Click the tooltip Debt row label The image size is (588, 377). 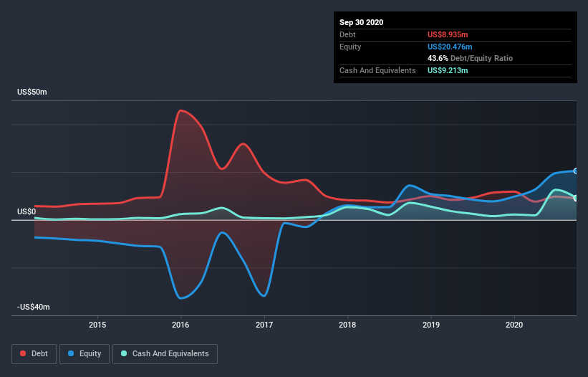point(347,34)
